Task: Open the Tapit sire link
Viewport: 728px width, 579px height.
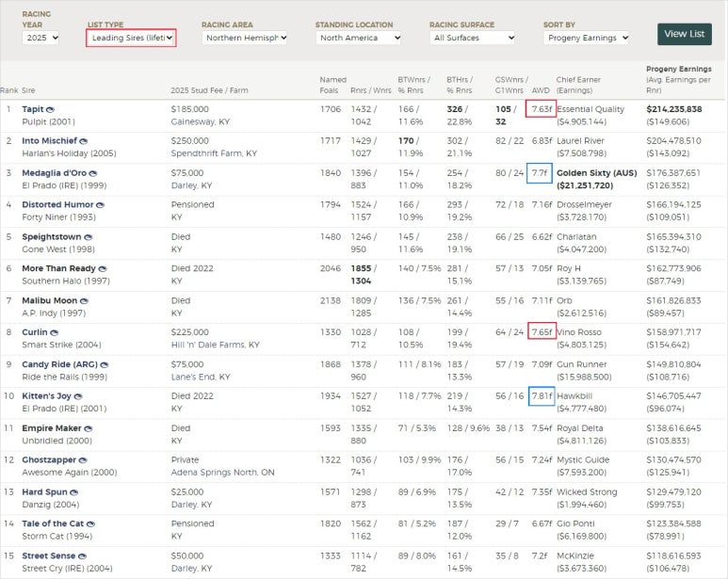Action: click(x=33, y=109)
